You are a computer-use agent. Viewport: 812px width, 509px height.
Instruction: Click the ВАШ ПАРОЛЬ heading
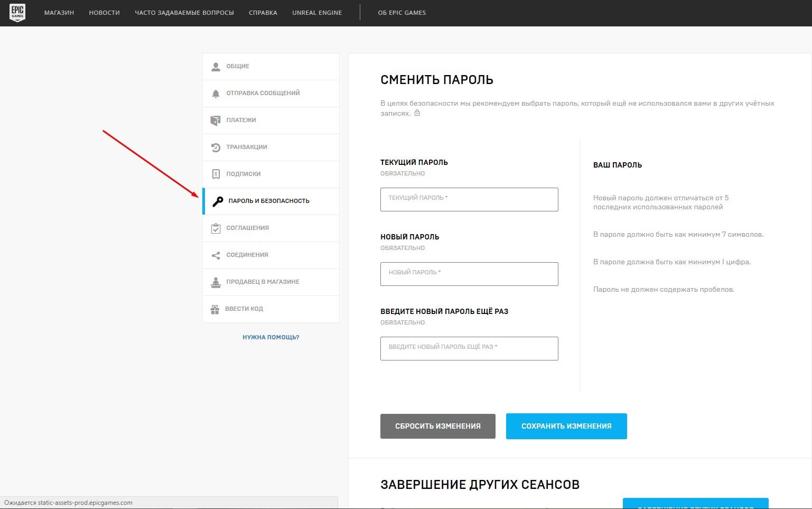[x=618, y=165]
